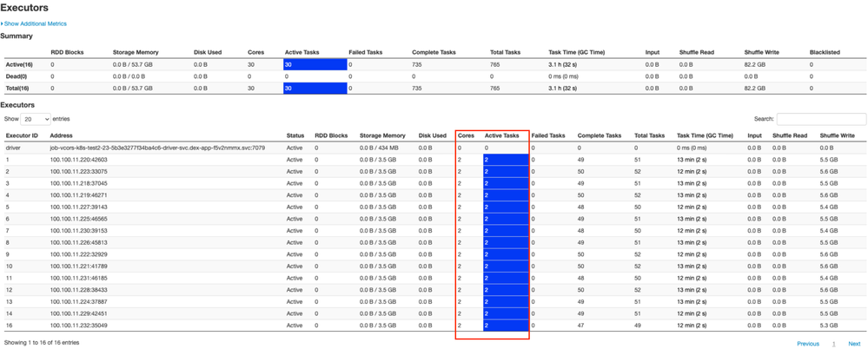Screen dimensions: 868x349
Task: Open the Show entries count dropdown
Action: (36, 119)
